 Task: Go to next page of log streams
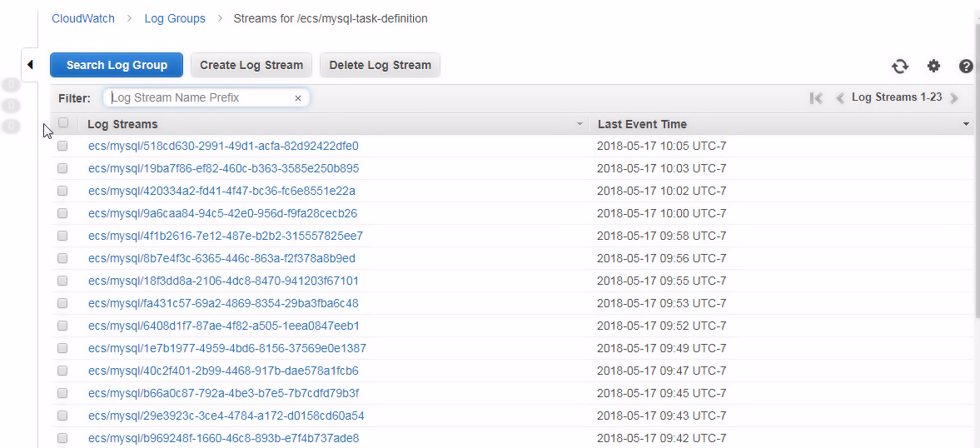click(953, 98)
